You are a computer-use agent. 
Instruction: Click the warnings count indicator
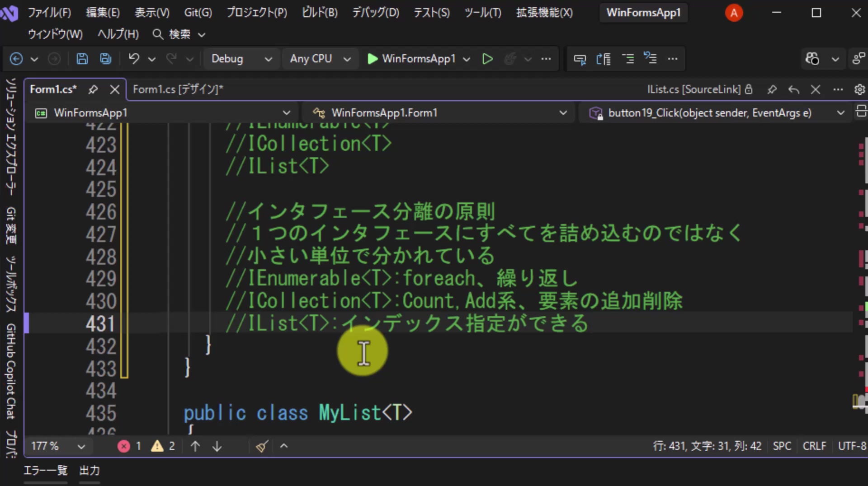coord(163,446)
